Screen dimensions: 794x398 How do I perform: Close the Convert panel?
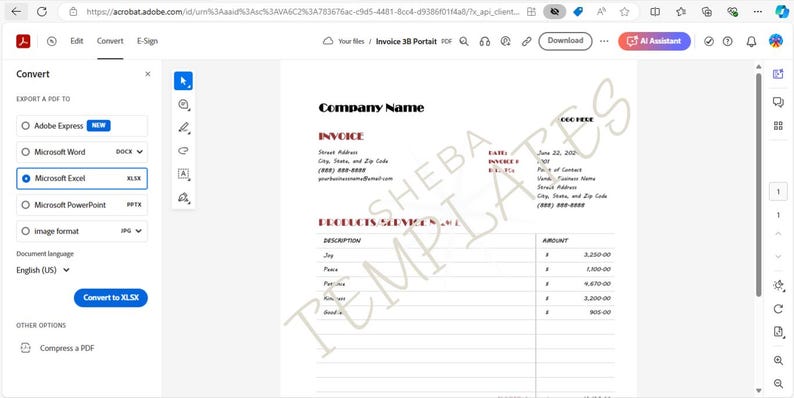click(148, 74)
